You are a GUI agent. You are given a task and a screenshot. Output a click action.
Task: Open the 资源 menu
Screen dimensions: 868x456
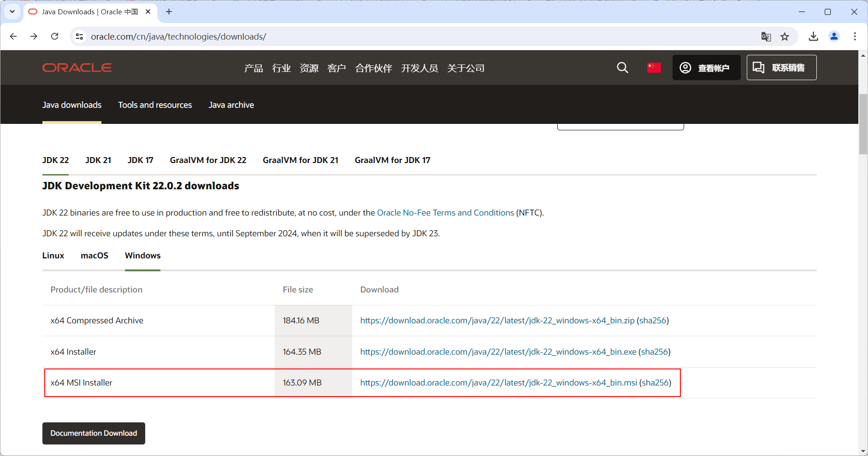(309, 68)
